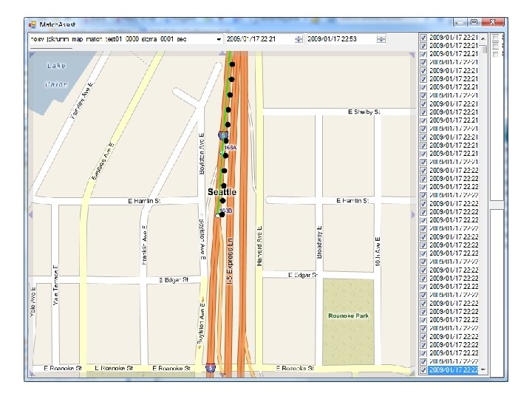This screenshot has height=399, width=532.
Task: Uncheck the highlighted 22:22 timestamp checkbox
Action: pyautogui.click(x=423, y=370)
